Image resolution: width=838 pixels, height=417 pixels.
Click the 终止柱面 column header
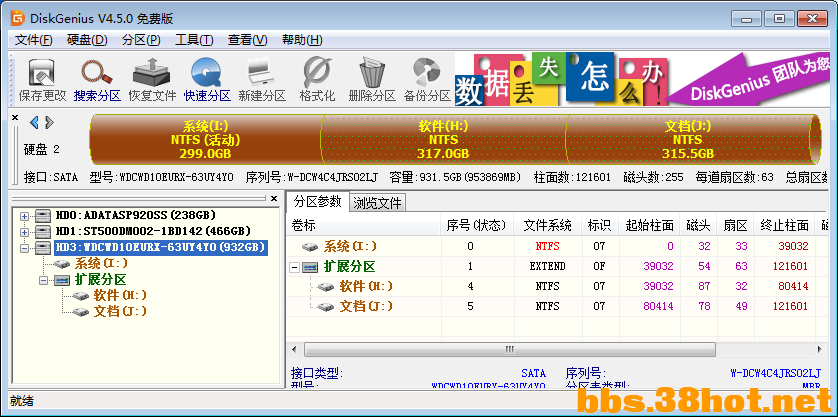click(785, 226)
